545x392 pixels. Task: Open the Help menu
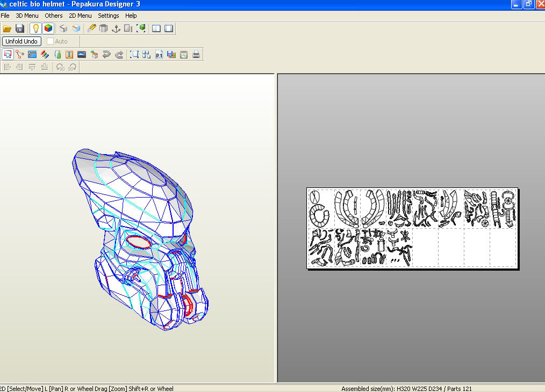[x=131, y=16]
